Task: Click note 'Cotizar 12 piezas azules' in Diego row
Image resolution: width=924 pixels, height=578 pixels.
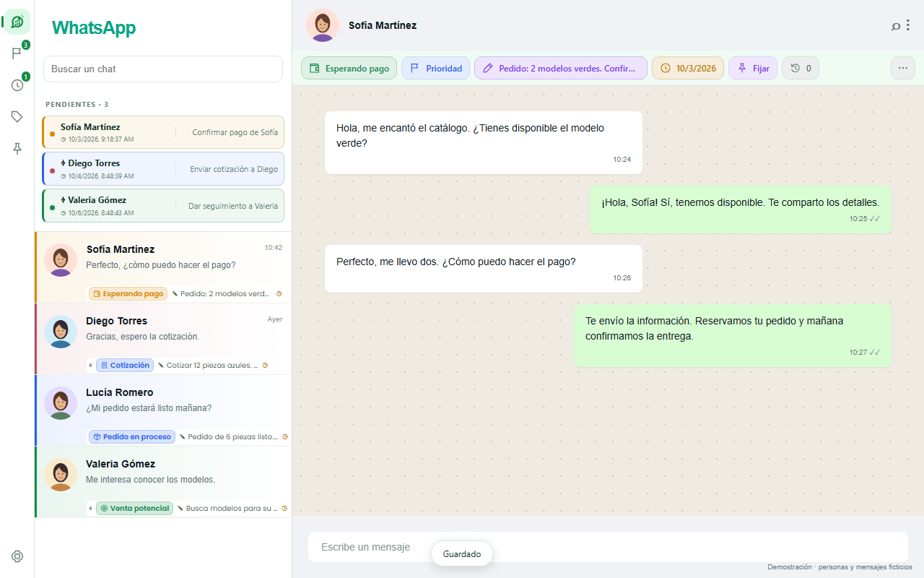Action: (208, 366)
